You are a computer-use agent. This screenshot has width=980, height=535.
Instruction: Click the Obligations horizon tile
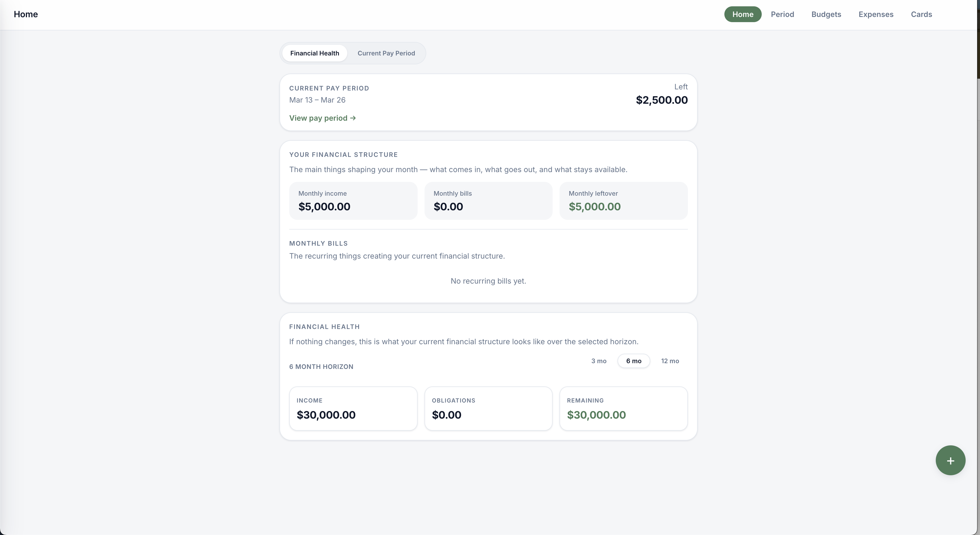pyautogui.click(x=488, y=408)
